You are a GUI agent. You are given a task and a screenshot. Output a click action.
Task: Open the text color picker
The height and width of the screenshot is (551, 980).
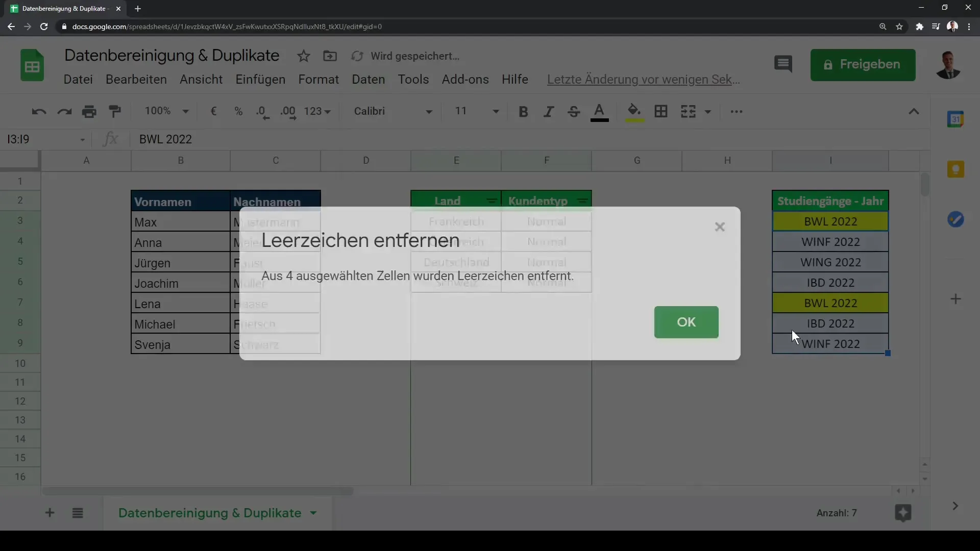[599, 112]
